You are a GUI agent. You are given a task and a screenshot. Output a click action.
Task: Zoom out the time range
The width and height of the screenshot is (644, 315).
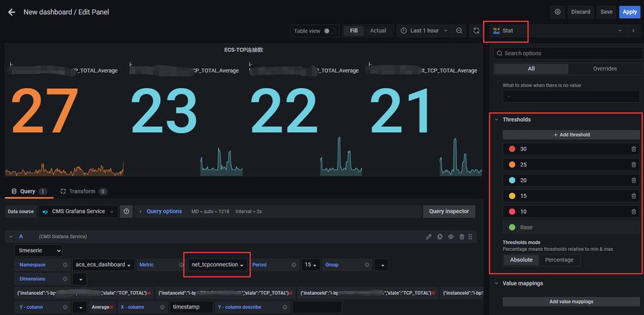click(x=459, y=31)
